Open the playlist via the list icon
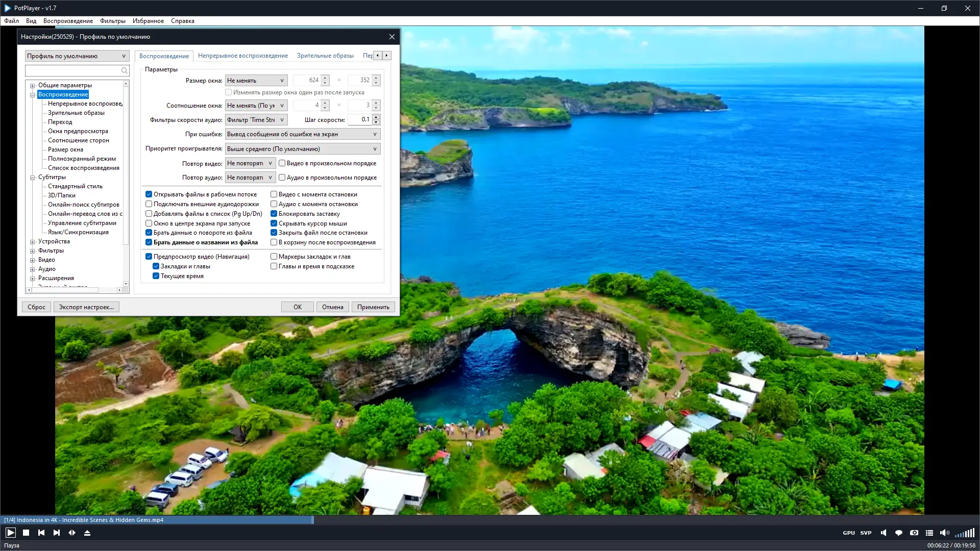This screenshot has width=980, height=551. click(x=929, y=533)
